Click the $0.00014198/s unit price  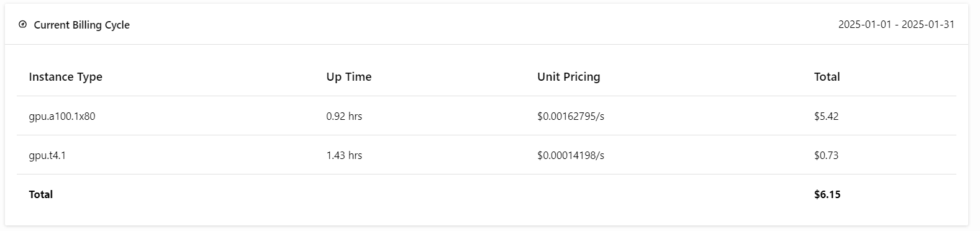[x=571, y=155]
